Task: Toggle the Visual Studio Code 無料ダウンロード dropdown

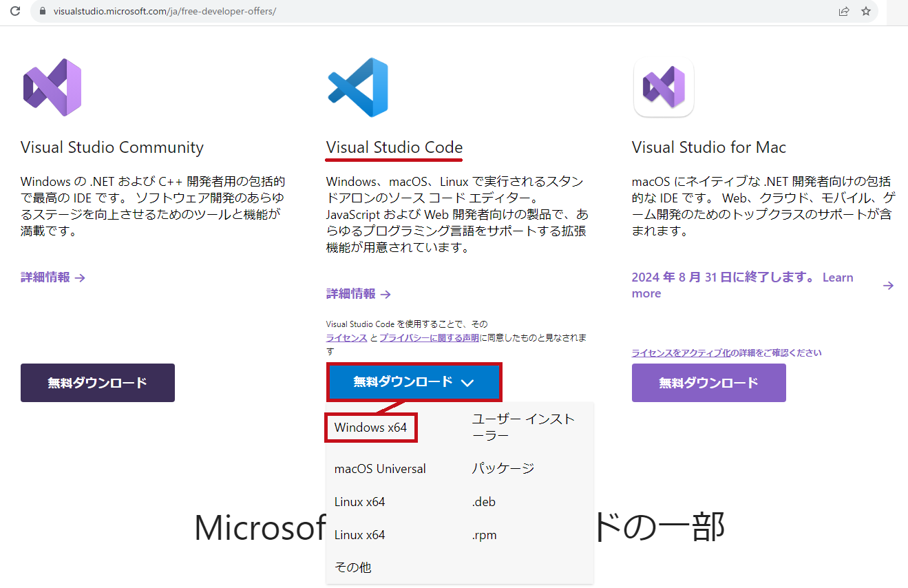Action: (414, 382)
